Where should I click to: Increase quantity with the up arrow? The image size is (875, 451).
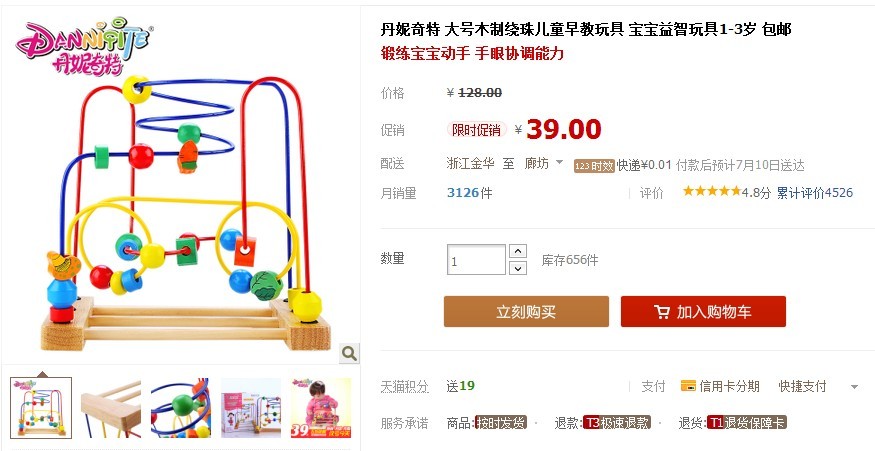pos(518,251)
